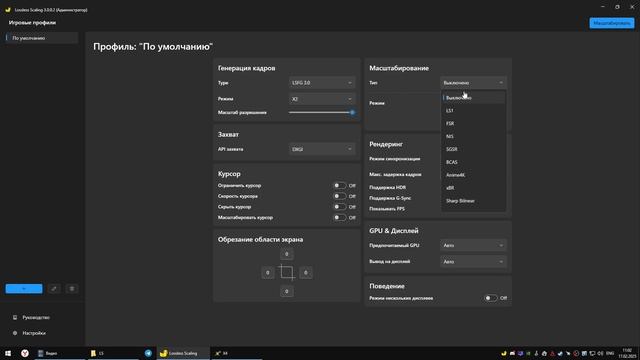The image size is (640, 360).
Task: Switch to the Видео taskbar window
Action: pos(60,353)
